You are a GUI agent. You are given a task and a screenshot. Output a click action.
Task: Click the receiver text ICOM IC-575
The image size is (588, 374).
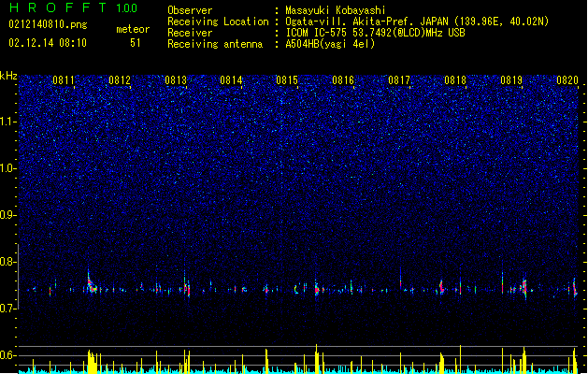click(316, 33)
